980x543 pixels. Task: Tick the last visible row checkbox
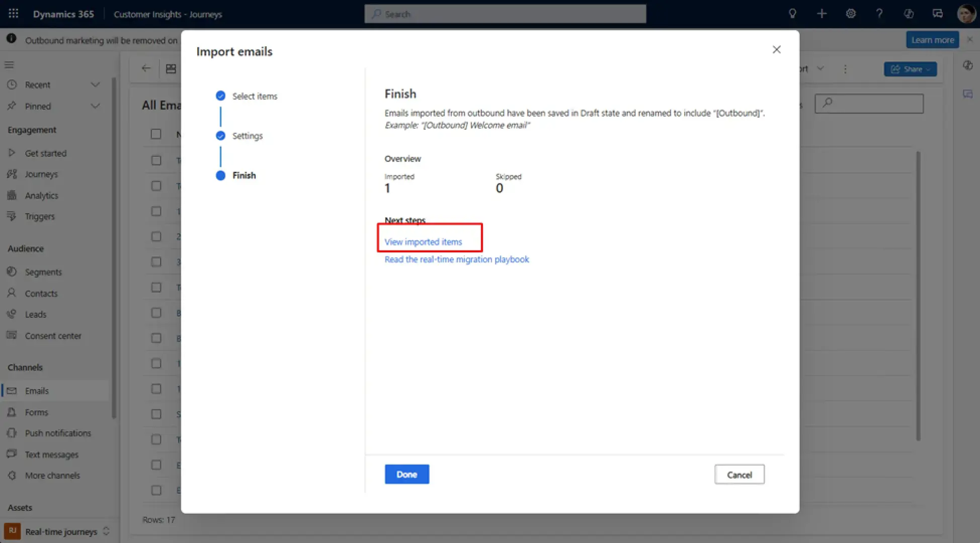pos(156,490)
